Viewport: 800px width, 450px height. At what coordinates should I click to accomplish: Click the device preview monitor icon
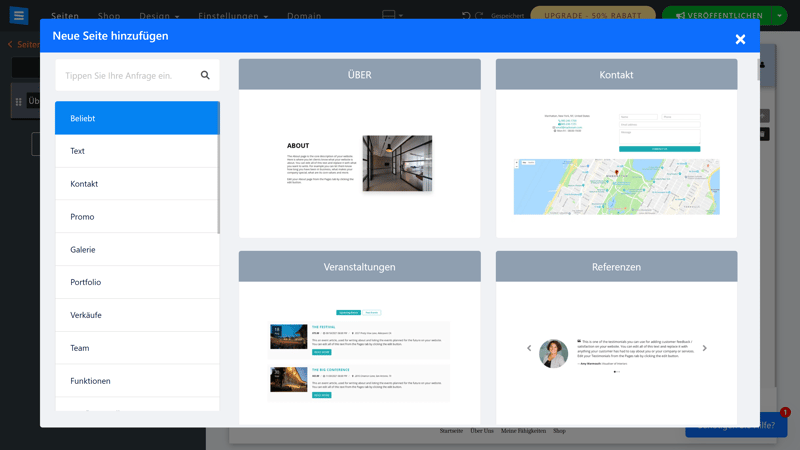(x=389, y=16)
